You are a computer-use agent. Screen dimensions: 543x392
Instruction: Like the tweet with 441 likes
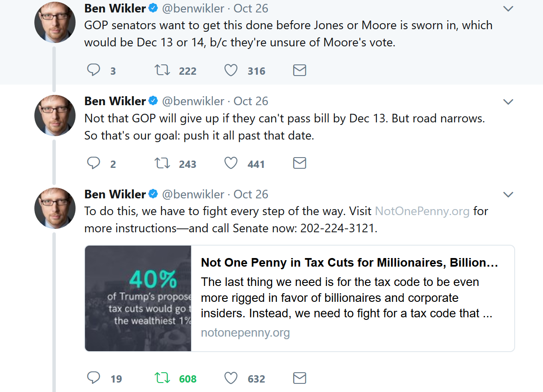[231, 163]
